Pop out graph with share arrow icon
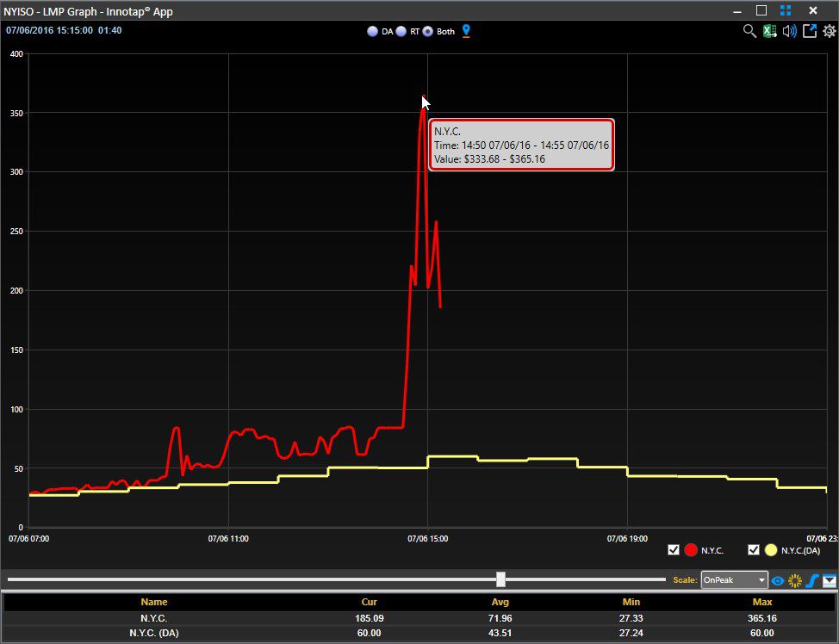This screenshot has width=839, height=644. click(x=810, y=31)
